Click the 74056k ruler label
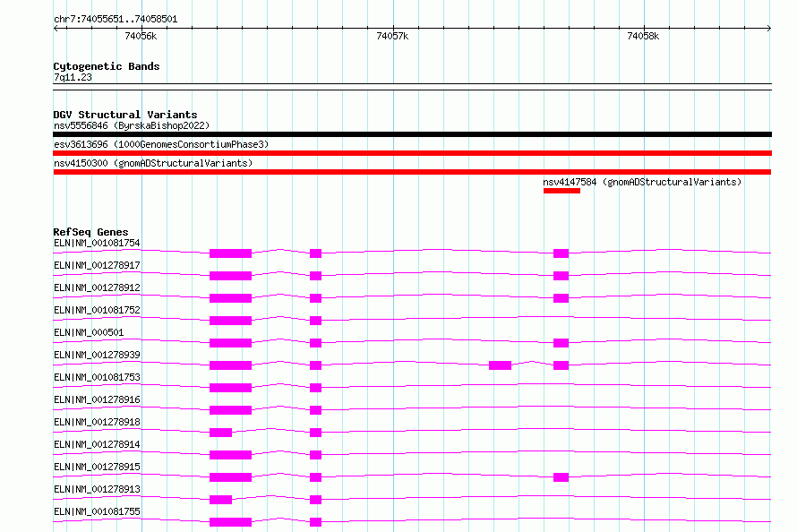The height and width of the screenshot is (532, 797). (x=141, y=36)
